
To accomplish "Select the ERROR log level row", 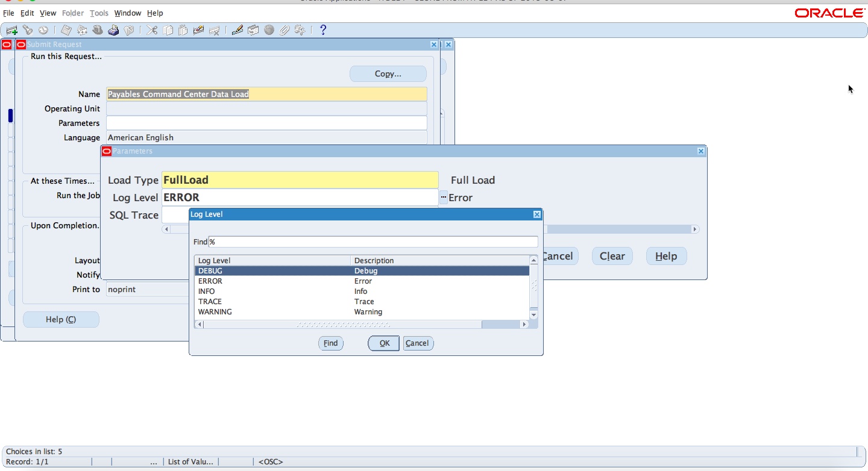I will point(362,281).
